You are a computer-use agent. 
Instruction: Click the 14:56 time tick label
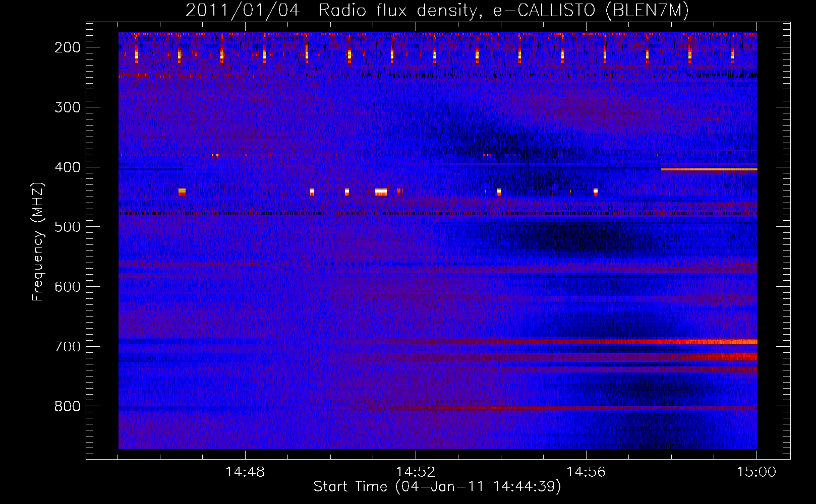[x=586, y=472]
